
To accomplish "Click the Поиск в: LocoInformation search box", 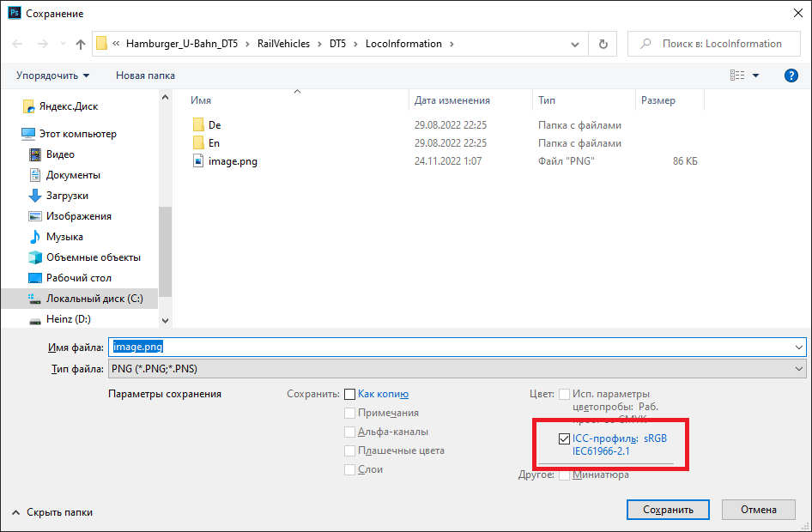I will pos(714,44).
